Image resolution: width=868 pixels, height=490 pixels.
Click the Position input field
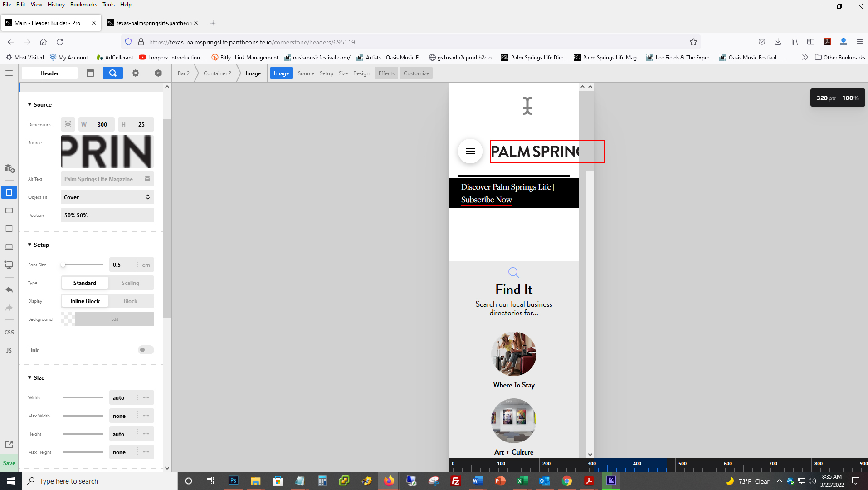(x=107, y=215)
